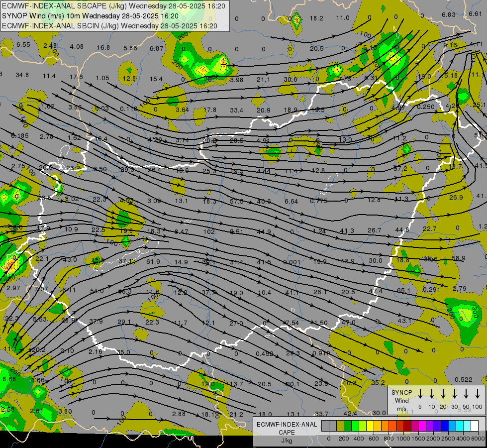Click the 400 label on the CAPE scale
Screen dimensions: 487x448
[359, 439]
